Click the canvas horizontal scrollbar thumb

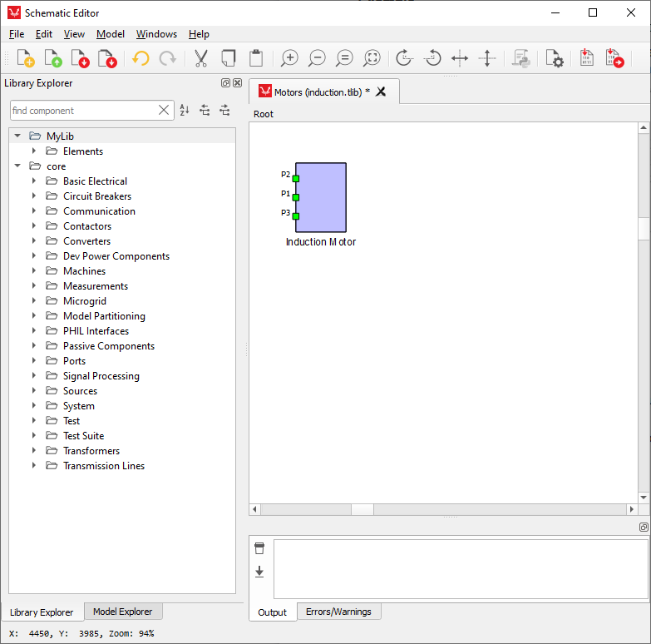(362, 509)
